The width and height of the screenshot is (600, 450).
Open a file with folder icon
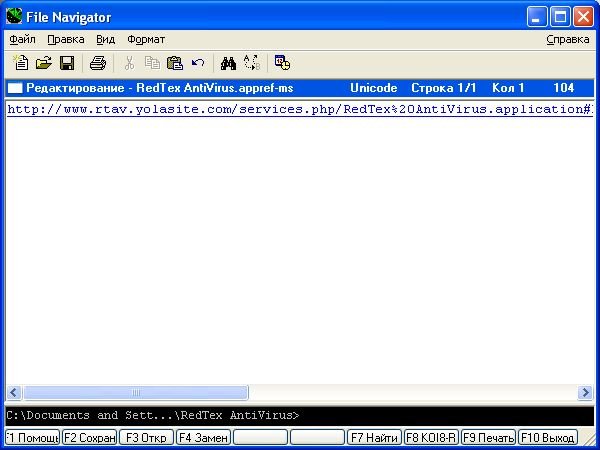(x=44, y=63)
